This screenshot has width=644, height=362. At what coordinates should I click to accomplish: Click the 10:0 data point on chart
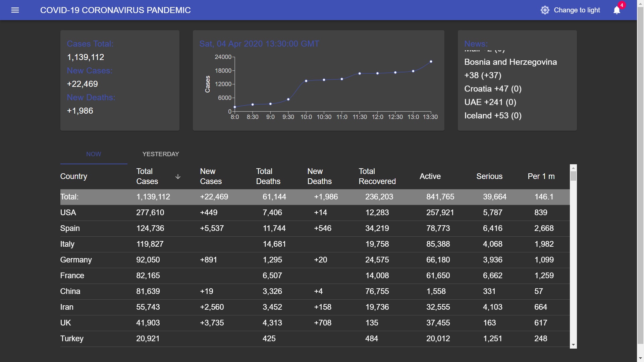pos(306,81)
